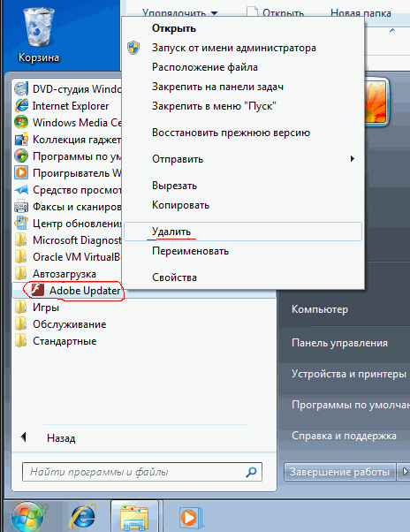Click the DVD-студия Windows icon
410x532 pixels.
tap(21, 89)
